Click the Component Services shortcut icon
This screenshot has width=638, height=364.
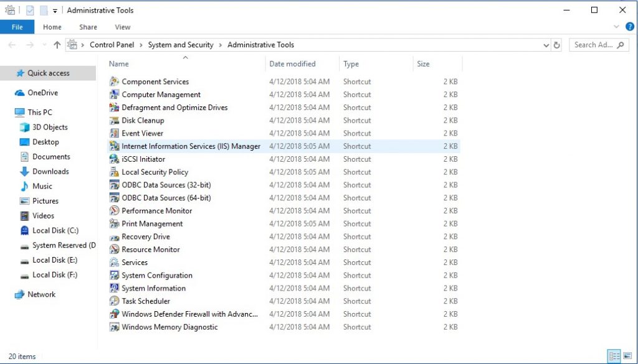click(115, 82)
